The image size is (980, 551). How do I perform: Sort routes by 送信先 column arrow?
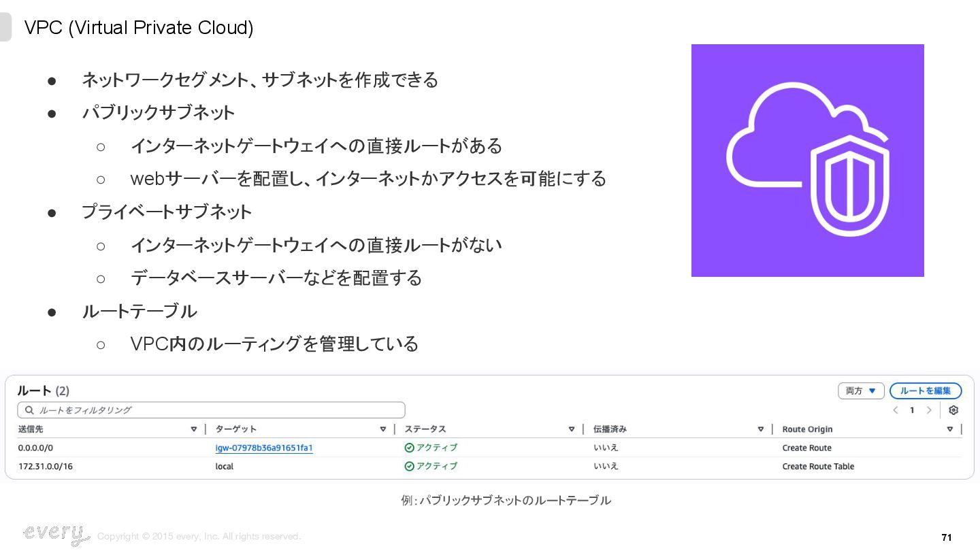coord(194,429)
